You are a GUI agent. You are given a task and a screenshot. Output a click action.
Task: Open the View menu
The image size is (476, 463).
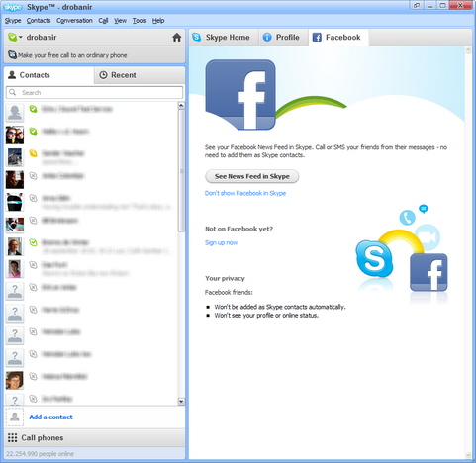(x=120, y=21)
